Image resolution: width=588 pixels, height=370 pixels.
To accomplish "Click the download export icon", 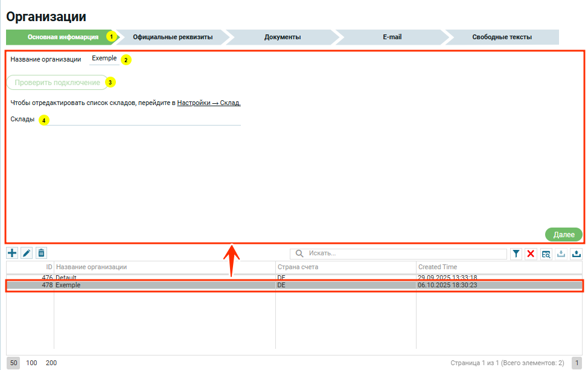I will coord(561,254).
